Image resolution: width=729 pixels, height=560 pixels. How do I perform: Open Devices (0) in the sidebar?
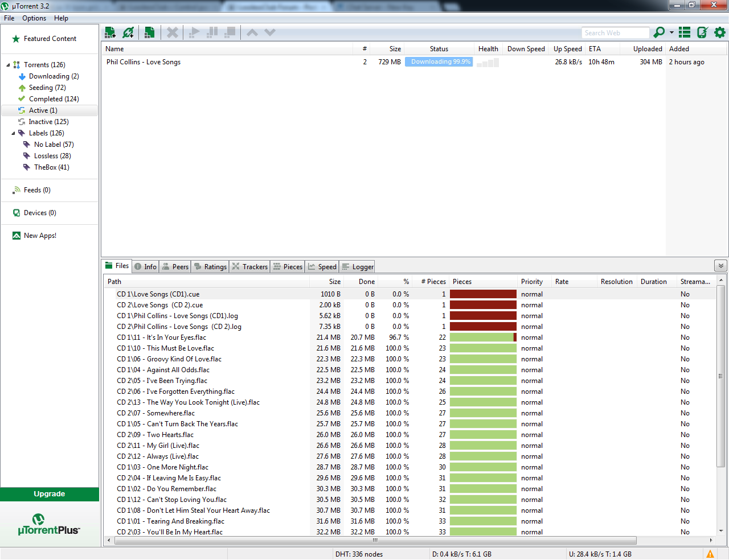point(40,213)
